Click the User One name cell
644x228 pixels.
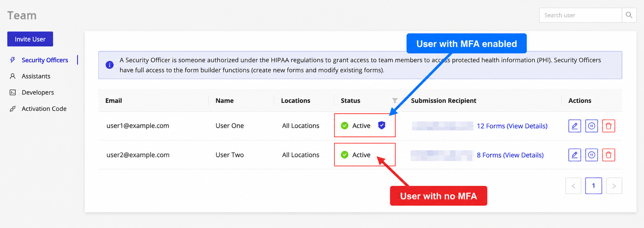[x=230, y=126]
